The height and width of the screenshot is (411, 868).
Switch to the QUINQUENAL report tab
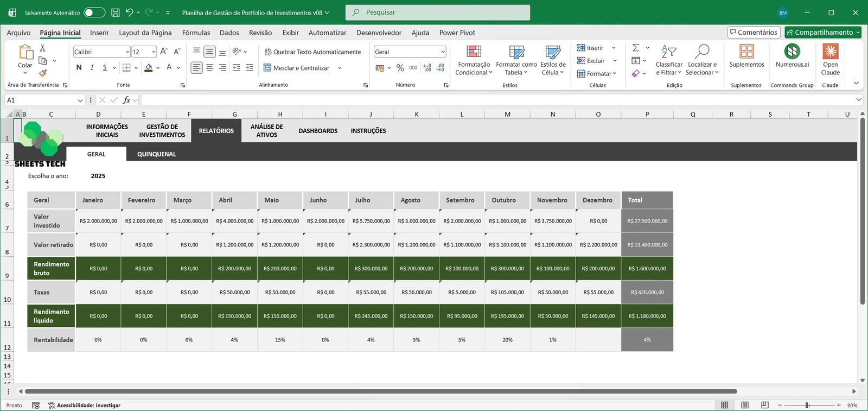coord(156,154)
